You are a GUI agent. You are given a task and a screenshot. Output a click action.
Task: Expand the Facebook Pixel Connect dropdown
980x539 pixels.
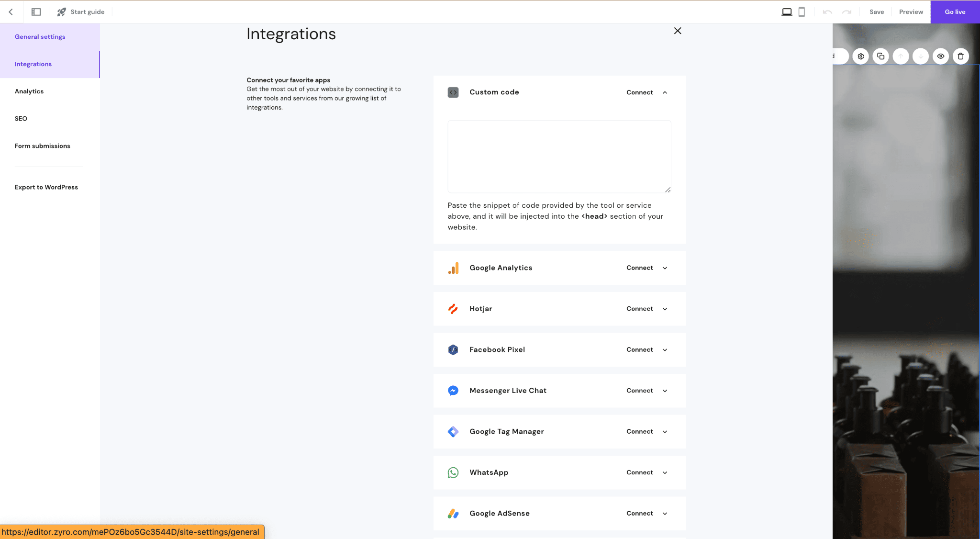[x=665, y=349]
